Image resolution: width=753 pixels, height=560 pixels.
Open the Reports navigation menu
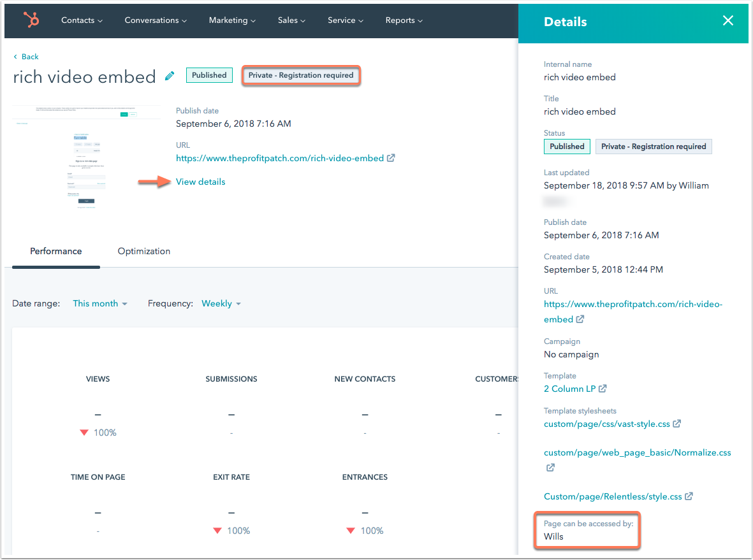404,20
